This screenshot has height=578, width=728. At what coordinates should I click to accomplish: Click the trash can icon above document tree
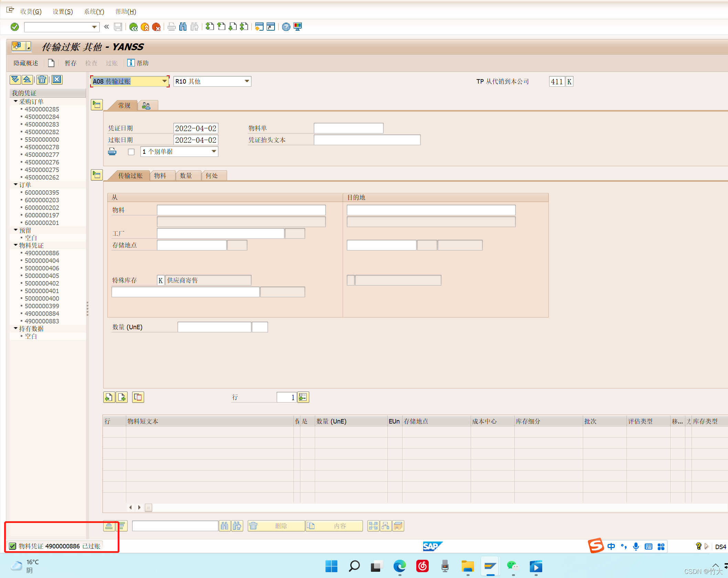coord(42,80)
